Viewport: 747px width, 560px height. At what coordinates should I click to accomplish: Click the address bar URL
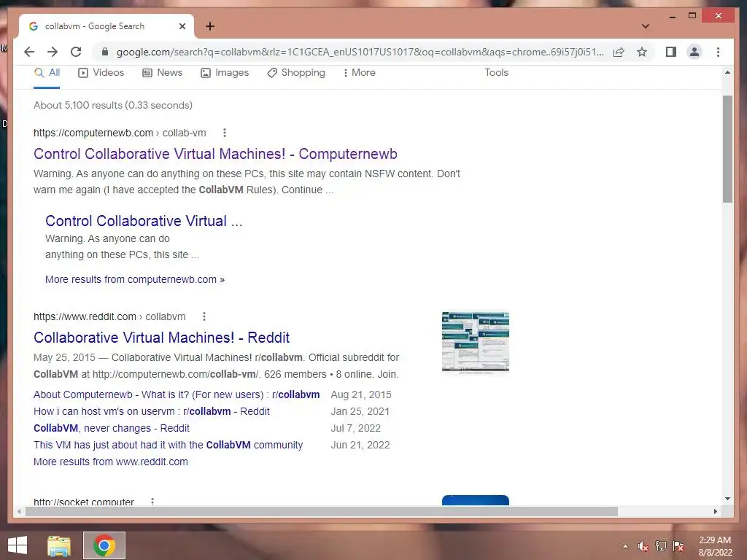point(360,52)
